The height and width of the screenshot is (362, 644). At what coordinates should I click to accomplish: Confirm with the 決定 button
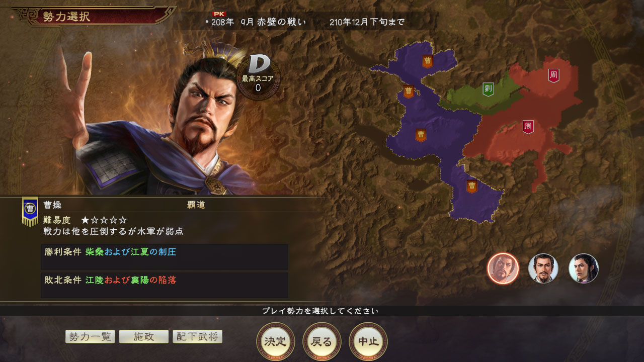coord(275,342)
